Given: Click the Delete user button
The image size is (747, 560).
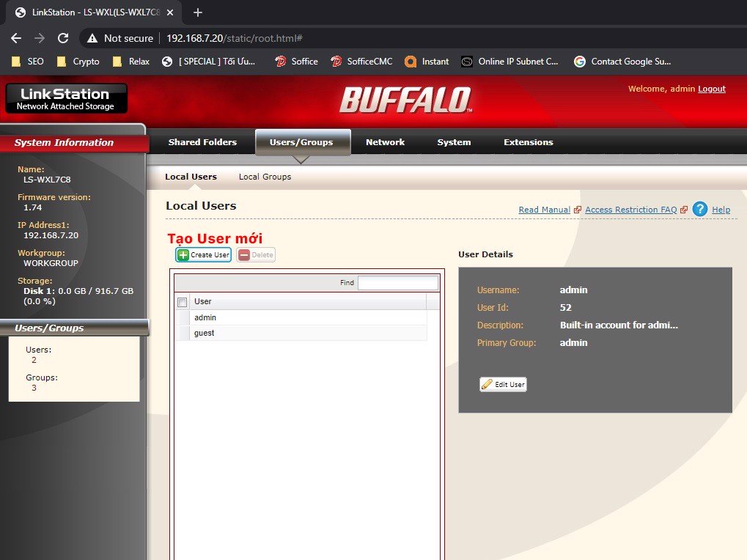Looking at the screenshot, I should click(256, 255).
